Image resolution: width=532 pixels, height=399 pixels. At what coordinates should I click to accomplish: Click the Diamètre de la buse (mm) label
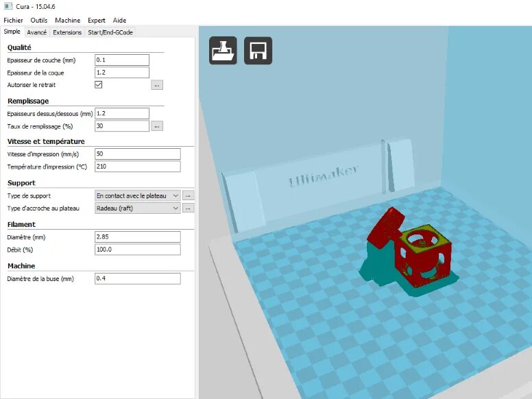(40, 279)
